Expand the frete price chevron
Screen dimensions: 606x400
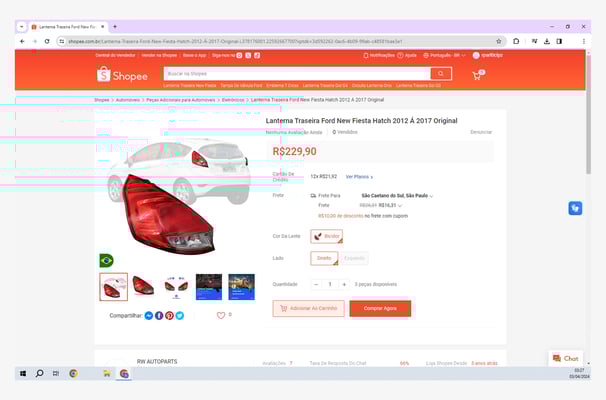tap(400, 206)
